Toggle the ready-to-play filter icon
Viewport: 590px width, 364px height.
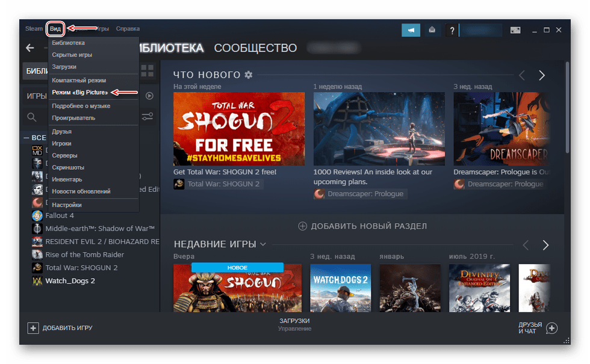click(149, 96)
